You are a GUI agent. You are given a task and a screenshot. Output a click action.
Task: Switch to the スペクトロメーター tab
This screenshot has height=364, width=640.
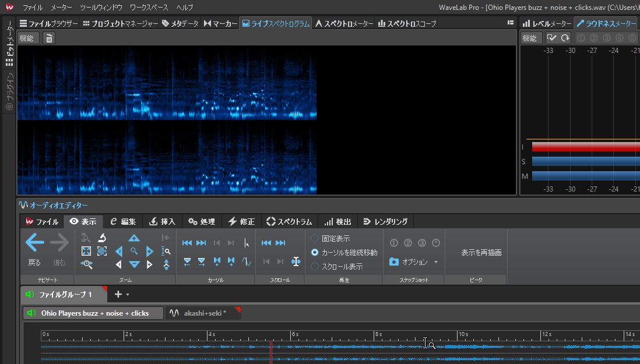click(344, 24)
